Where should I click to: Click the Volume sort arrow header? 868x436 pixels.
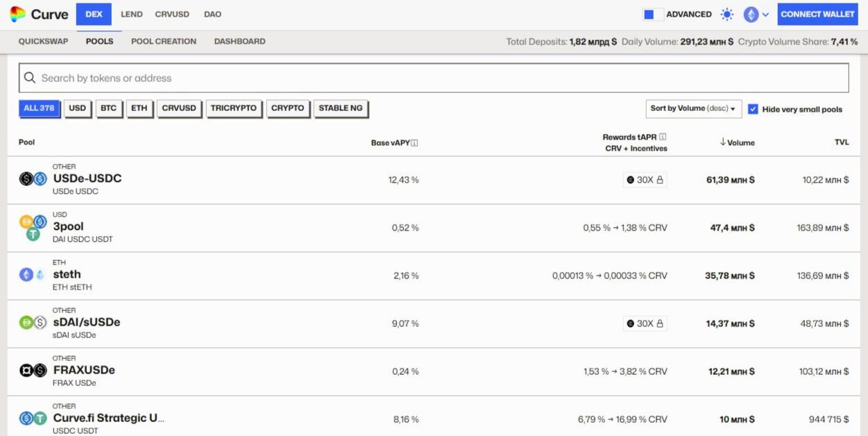point(737,142)
